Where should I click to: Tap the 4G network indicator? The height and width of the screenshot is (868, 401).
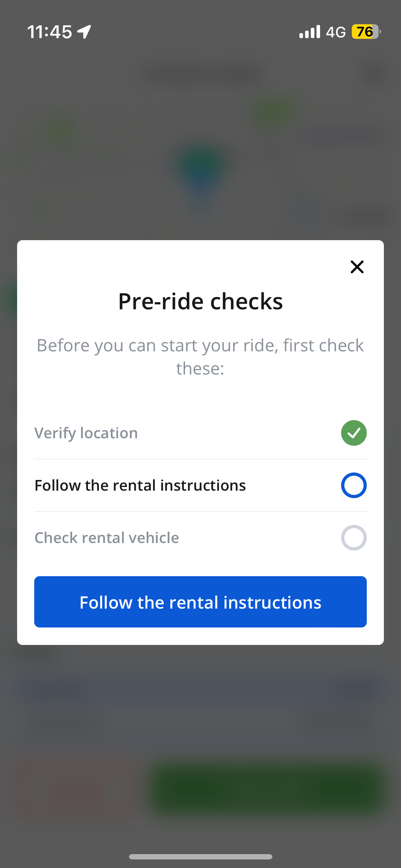[x=336, y=32]
